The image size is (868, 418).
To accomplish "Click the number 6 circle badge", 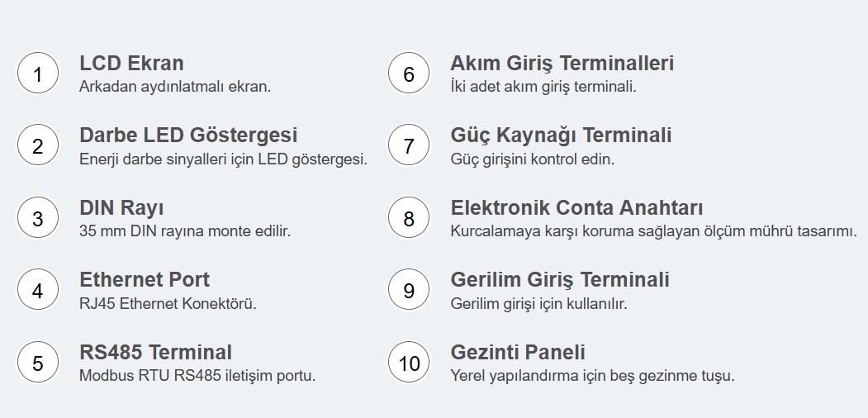I will 409,74.
